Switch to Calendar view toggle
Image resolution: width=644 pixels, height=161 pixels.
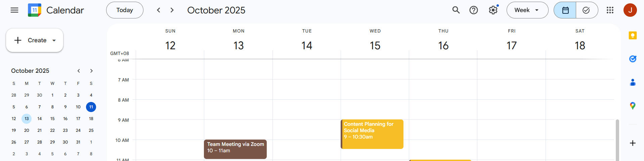(x=565, y=10)
